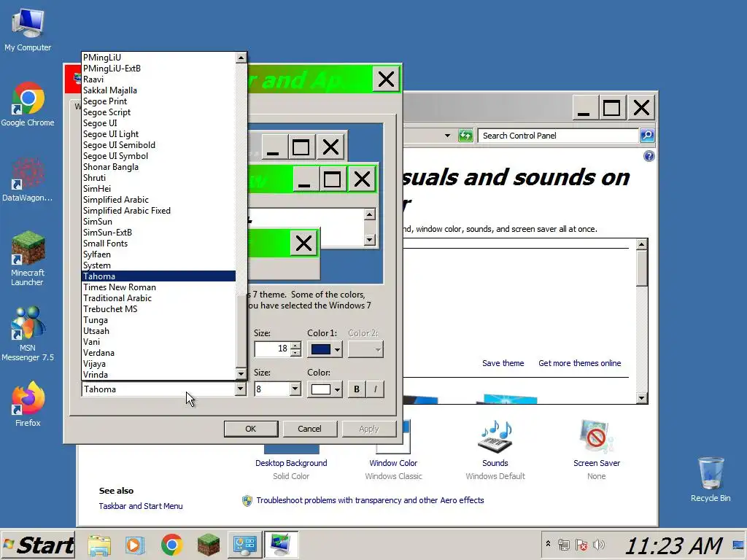Launch Firefox from desktop
Screen dimensions: 747x560
tap(28, 404)
